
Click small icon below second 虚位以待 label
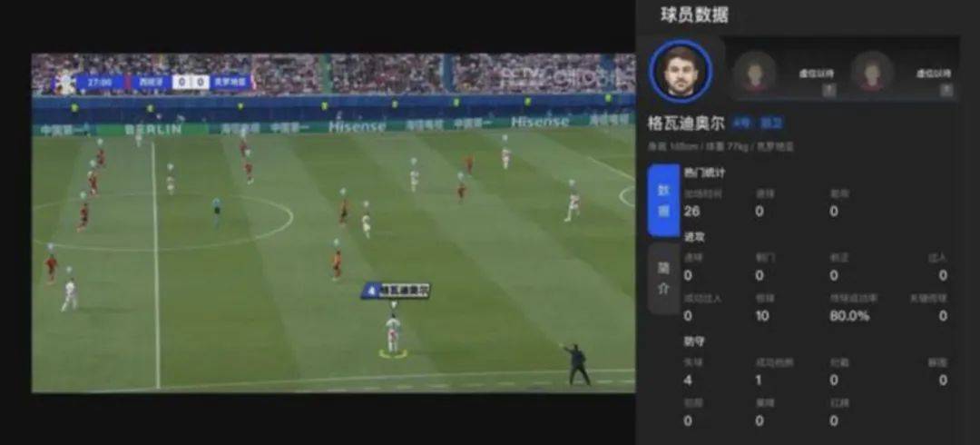click(x=946, y=91)
